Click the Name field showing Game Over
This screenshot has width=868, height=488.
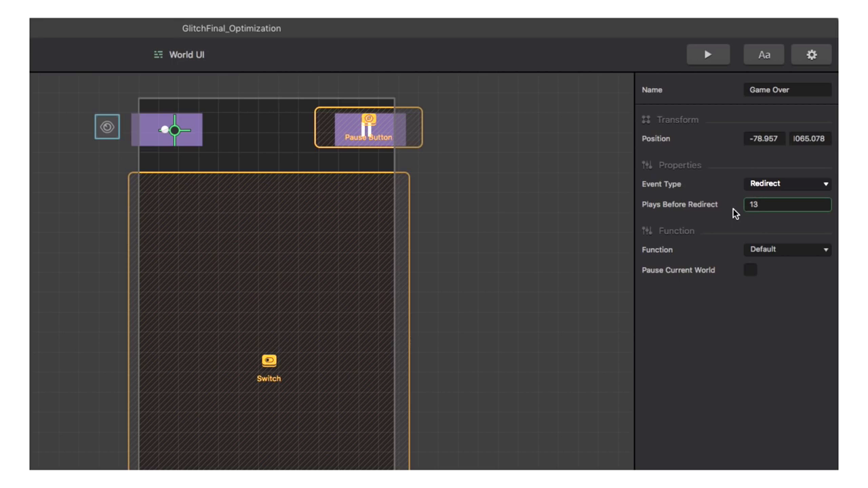coord(787,89)
